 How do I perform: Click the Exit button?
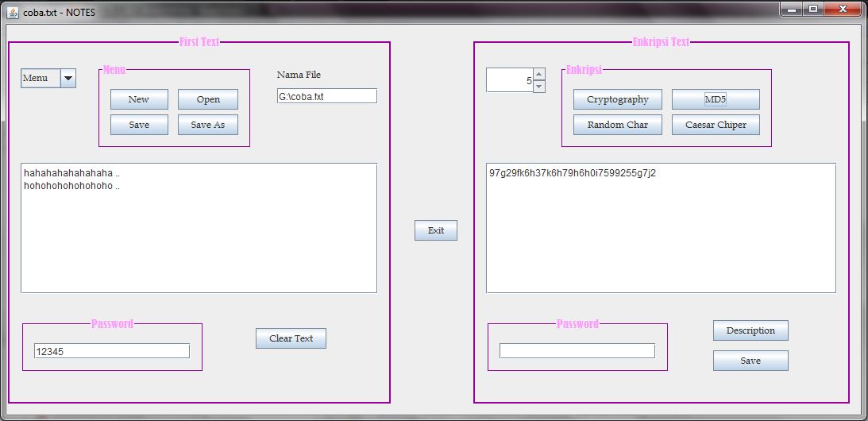pos(436,230)
